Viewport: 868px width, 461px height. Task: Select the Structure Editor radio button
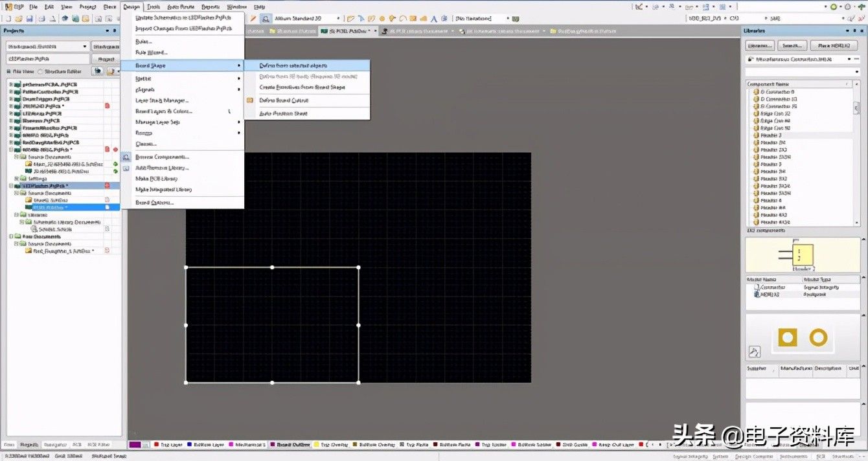tap(40, 71)
